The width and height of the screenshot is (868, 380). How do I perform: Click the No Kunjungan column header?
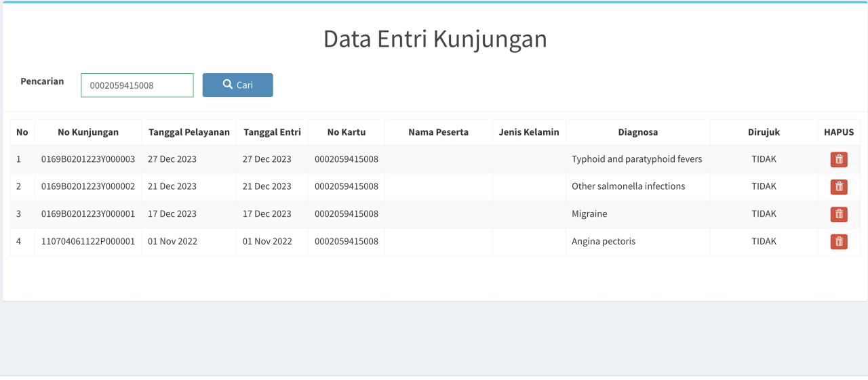[88, 132]
